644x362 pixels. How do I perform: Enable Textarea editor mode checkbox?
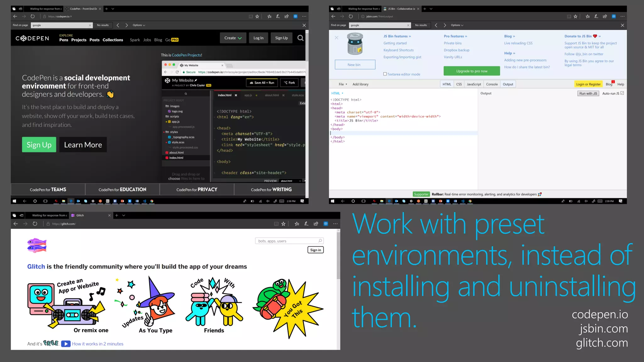pos(385,74)
